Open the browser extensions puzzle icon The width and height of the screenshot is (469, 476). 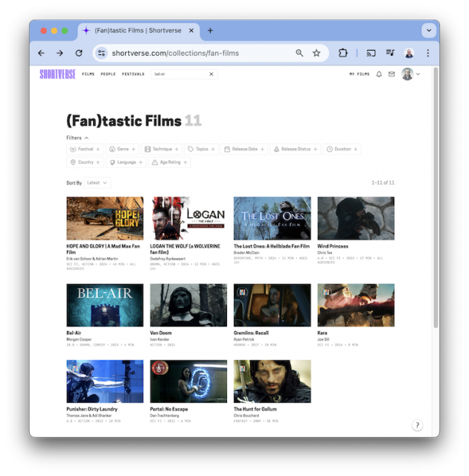[x=342, y=53]
